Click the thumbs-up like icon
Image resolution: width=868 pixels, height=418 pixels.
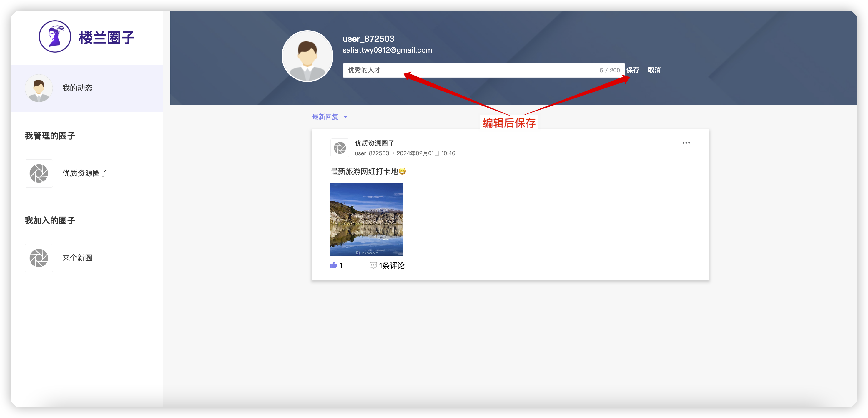334,265
